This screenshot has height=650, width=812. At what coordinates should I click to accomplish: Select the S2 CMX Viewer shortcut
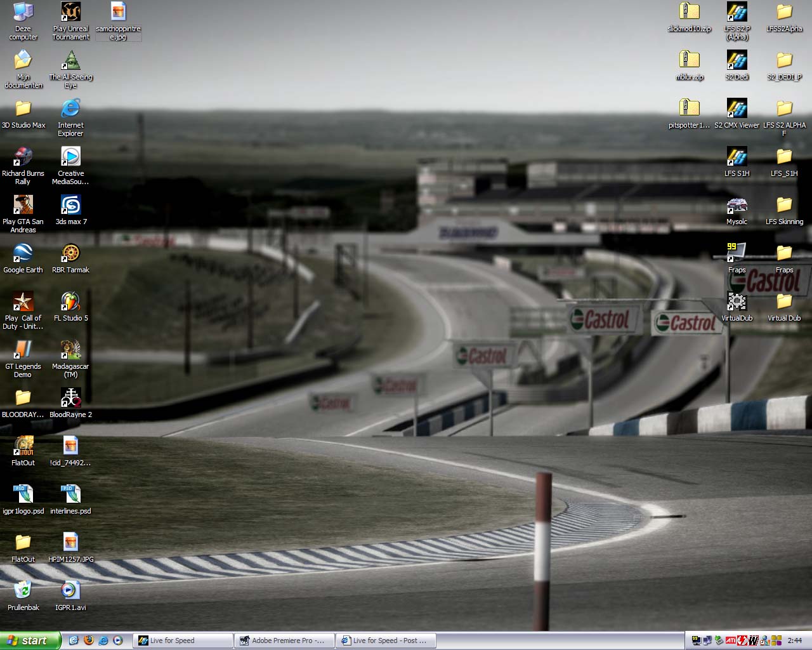pyautogui.click(x=737, y=114)
